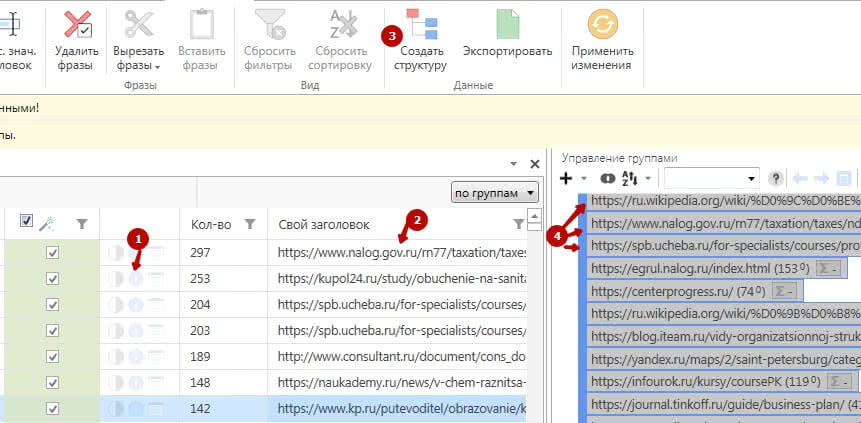The image size is (861, 423).
Task: Open the filter icon beside the magic wand
Action: point(82,224)
